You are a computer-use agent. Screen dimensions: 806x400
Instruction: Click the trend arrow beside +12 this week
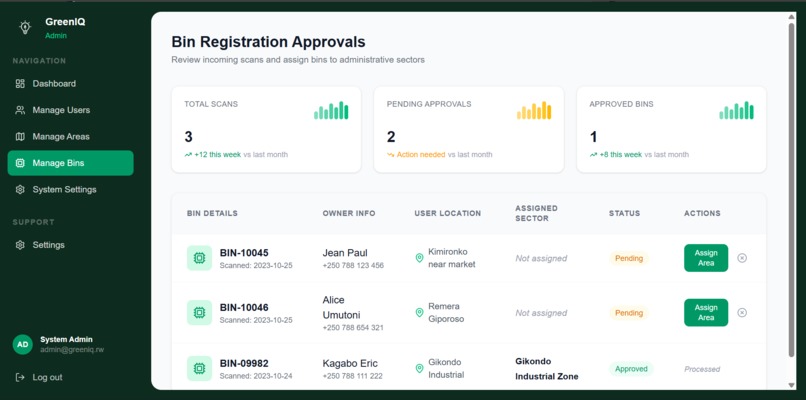(188, 155)
